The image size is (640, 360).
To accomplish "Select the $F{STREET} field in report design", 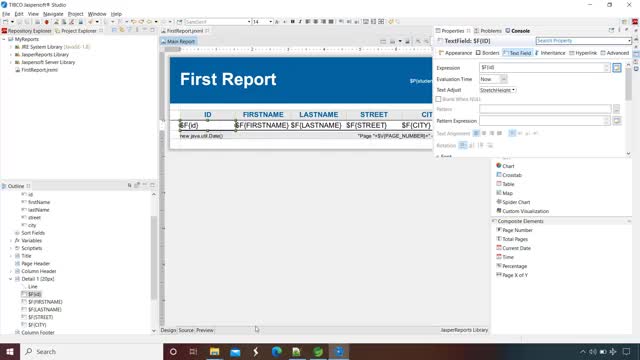I will click(x=366, y=125).
